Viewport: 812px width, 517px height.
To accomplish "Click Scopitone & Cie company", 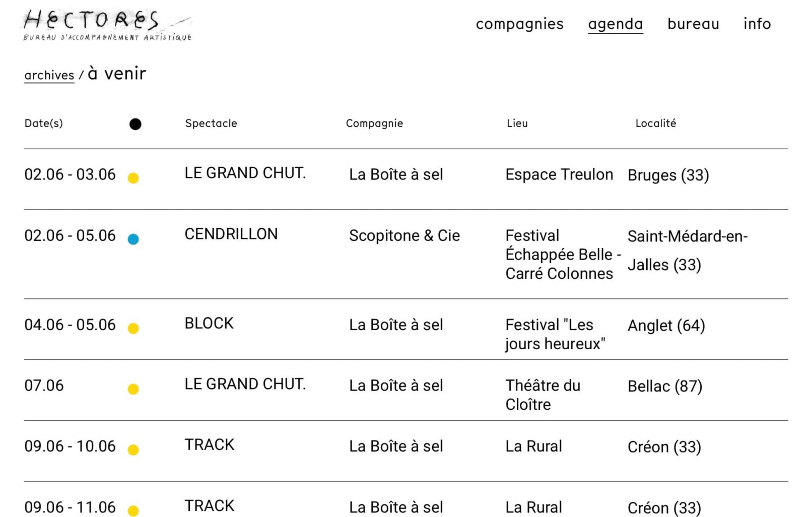I will click(404, 235).
